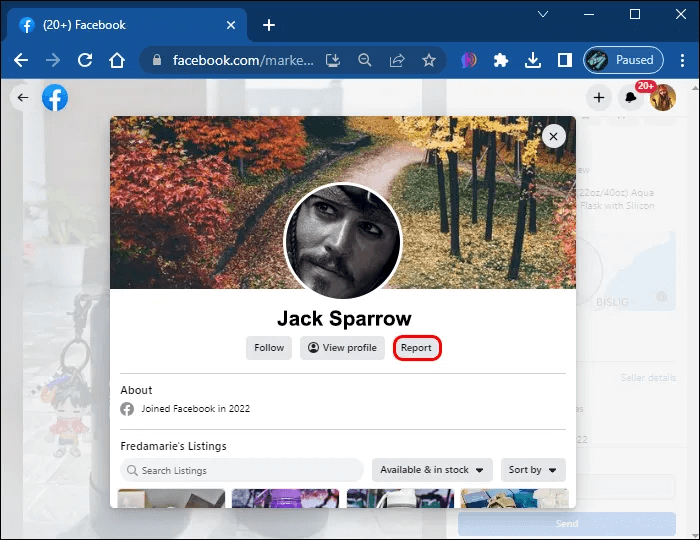Report this seller
Screen dimensions: 700x540
417,348
